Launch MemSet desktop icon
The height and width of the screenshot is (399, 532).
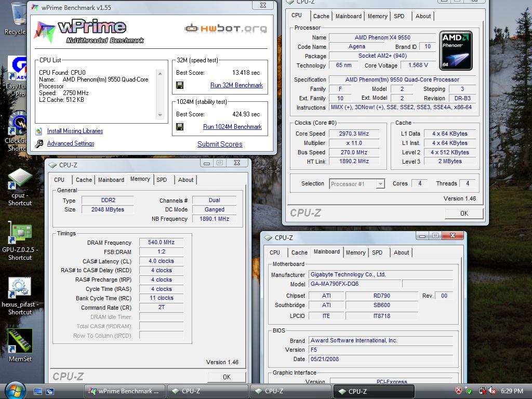pos(20,341)
